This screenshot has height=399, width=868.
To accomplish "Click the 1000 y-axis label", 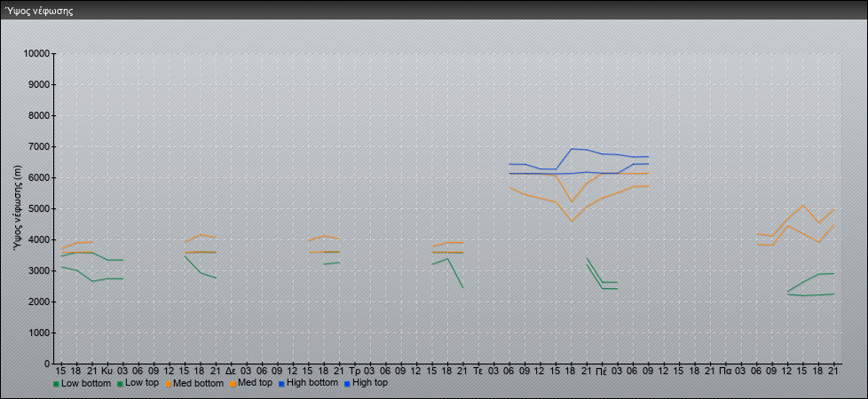I will pyautogui.click(x=39, y=332).
